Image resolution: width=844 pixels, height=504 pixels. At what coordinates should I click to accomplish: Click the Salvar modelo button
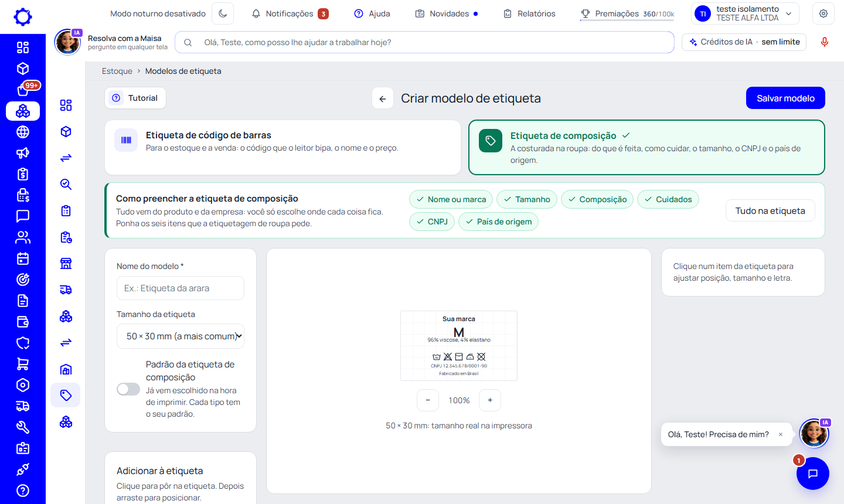click(x=785, y=98)
